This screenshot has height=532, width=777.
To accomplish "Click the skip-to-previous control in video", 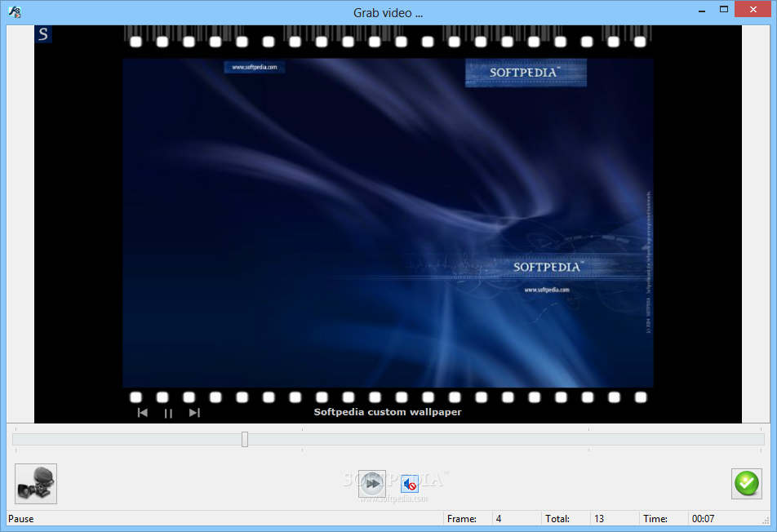I will click(142, 413).
